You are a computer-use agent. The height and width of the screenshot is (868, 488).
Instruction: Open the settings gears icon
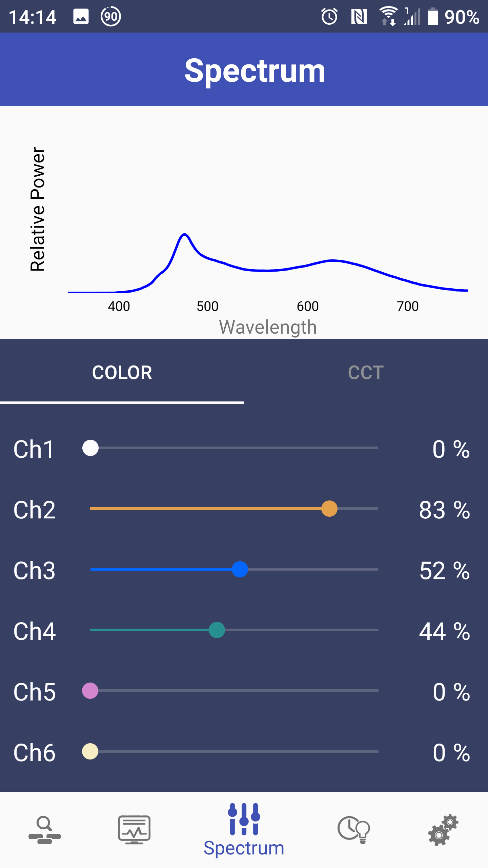pos(443,829)
